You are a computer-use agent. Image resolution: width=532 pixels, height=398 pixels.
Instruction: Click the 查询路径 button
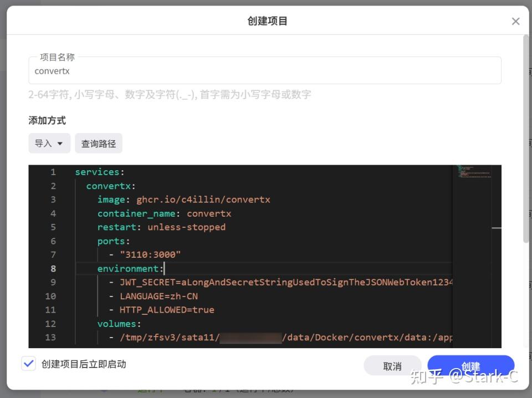pyautogui.click(x=98, y=143)
